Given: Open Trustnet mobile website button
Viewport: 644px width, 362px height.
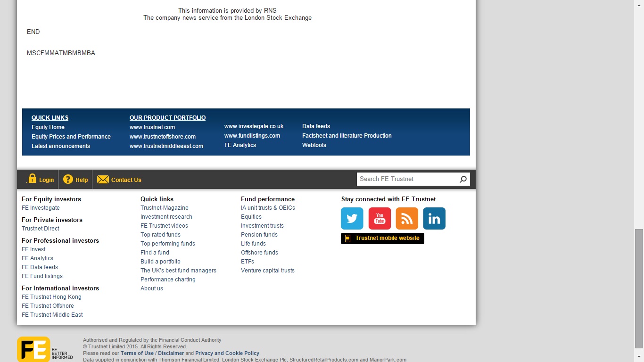Looking at the screenshot, I should point(382,239).
